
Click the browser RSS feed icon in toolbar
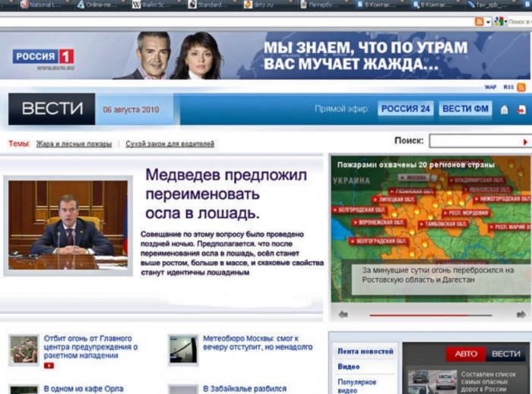click(x=479, y=21)
